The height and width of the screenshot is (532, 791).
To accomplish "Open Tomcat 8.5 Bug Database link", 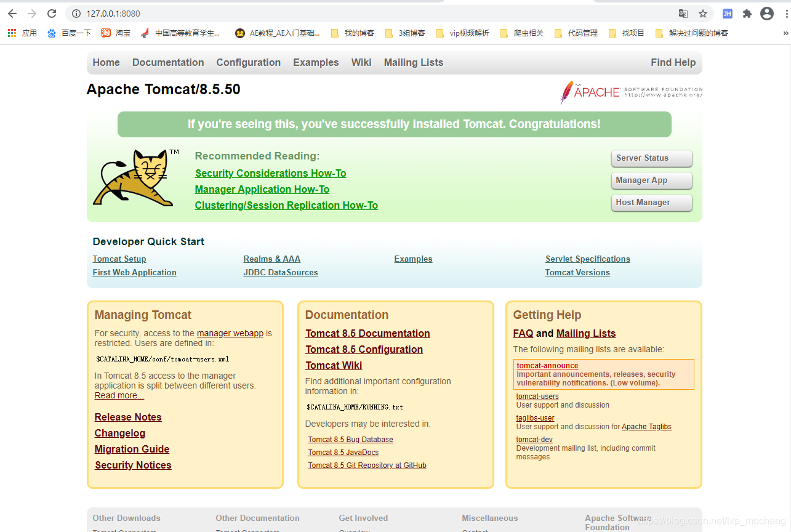I will [x=350, y=440].
